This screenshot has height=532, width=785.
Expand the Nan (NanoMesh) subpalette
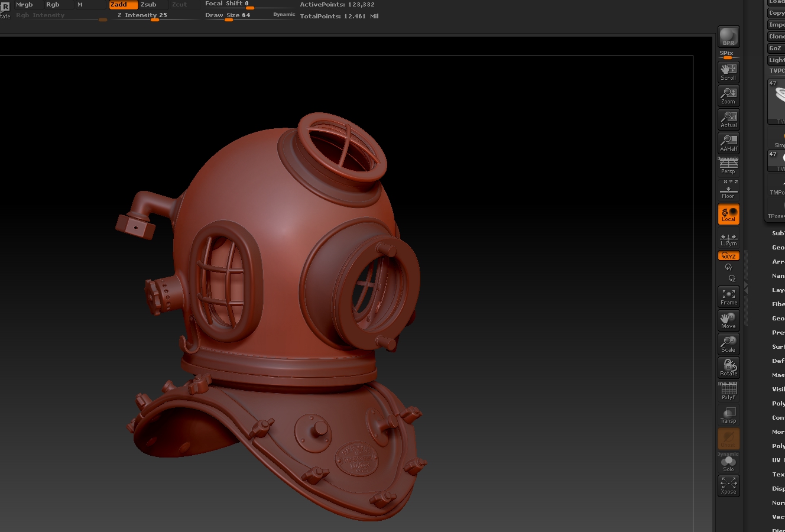tap(778, 275)
